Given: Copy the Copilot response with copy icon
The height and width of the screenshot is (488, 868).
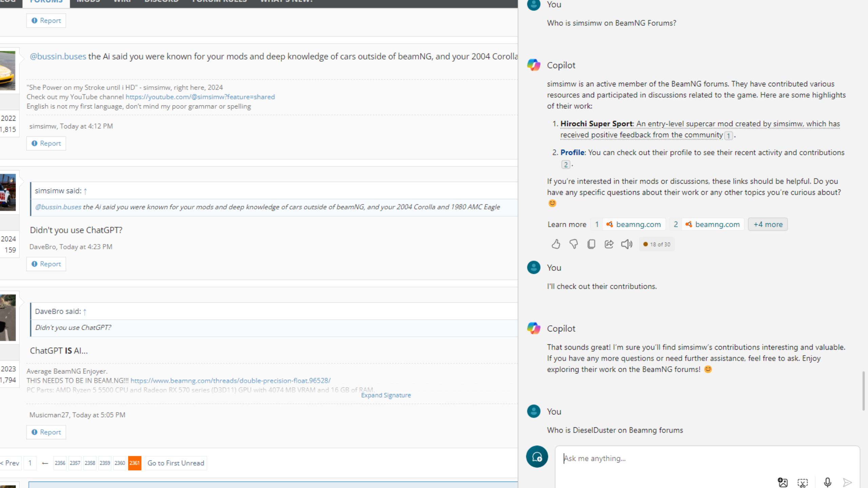Looking at the screenshot, I should click(591, 244).
